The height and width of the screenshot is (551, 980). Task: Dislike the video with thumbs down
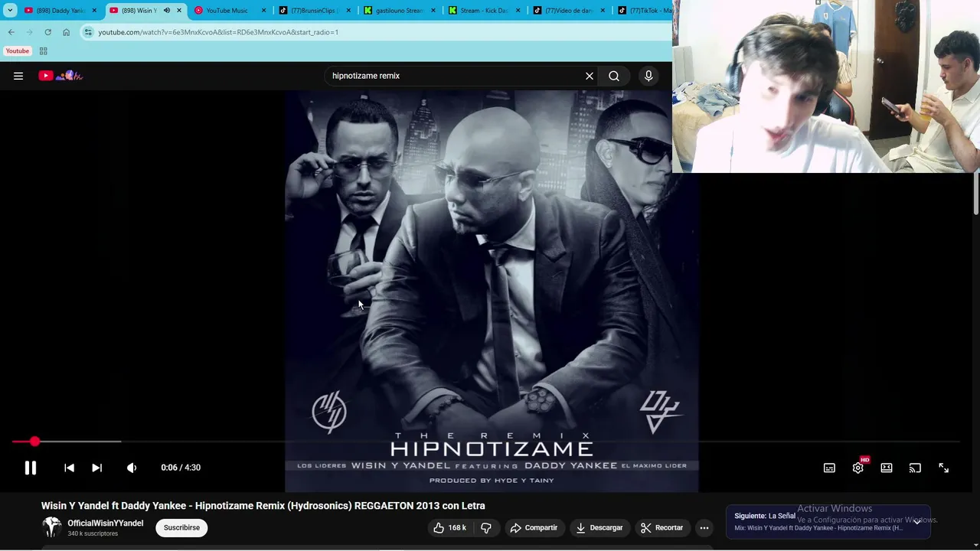[x=486, y=527]
